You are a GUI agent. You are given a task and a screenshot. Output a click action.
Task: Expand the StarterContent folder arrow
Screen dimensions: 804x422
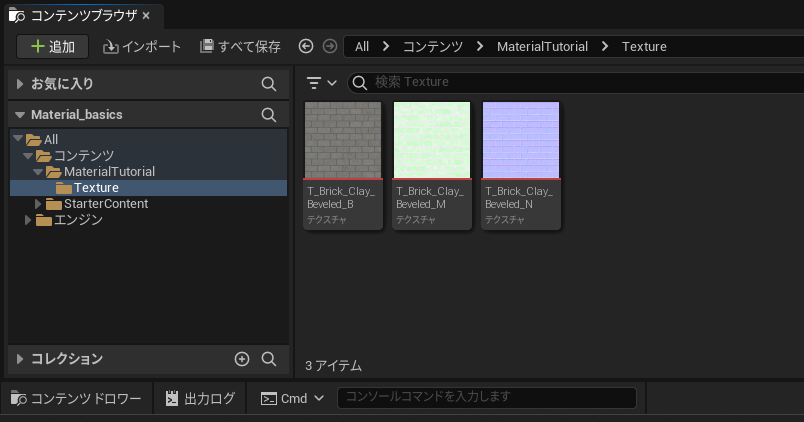click(38, 204)
